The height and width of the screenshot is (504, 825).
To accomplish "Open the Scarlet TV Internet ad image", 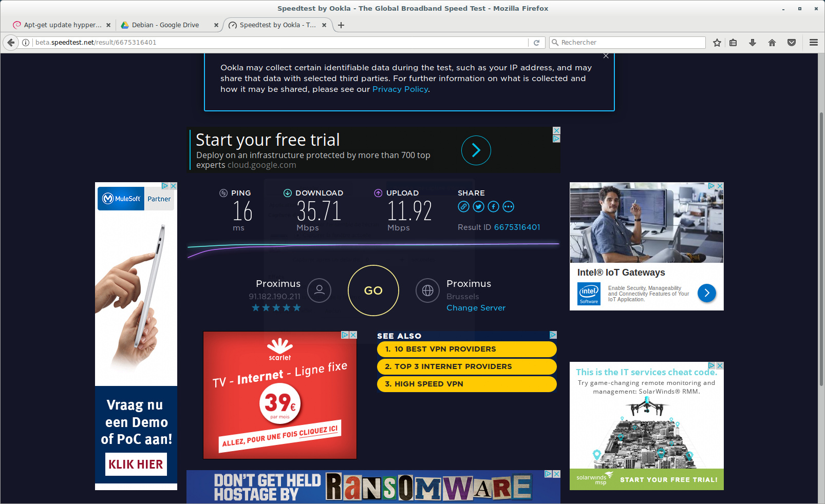I will coord(280,395).
